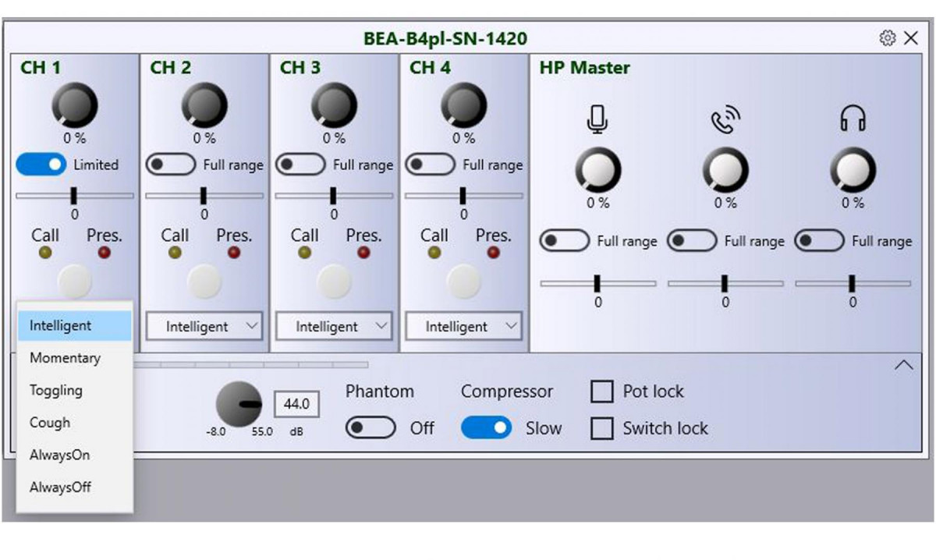936x560 pixels.
Task: Click the CH 2 volume knob
Action: pos(204,105)
